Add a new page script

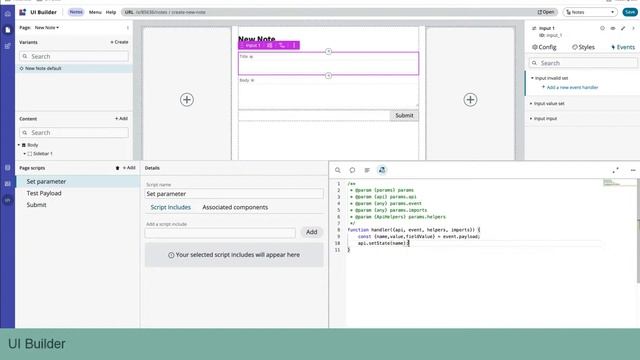(x=129, y=168)
